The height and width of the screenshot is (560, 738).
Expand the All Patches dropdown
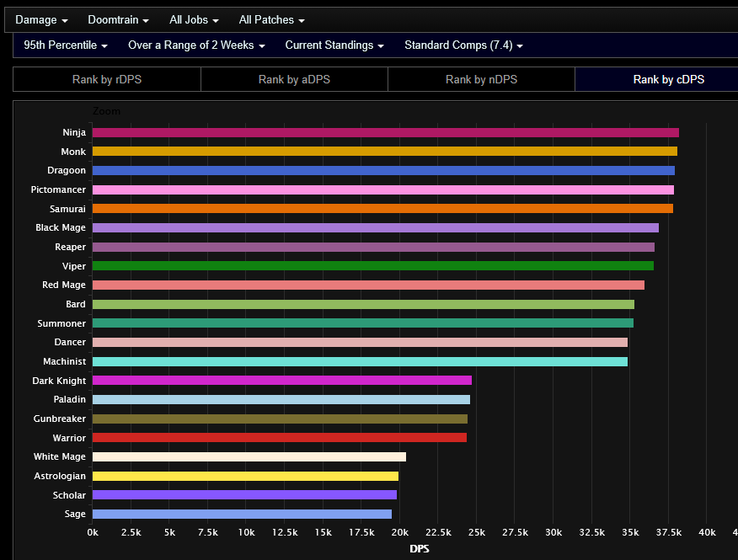tap(271, 19)
